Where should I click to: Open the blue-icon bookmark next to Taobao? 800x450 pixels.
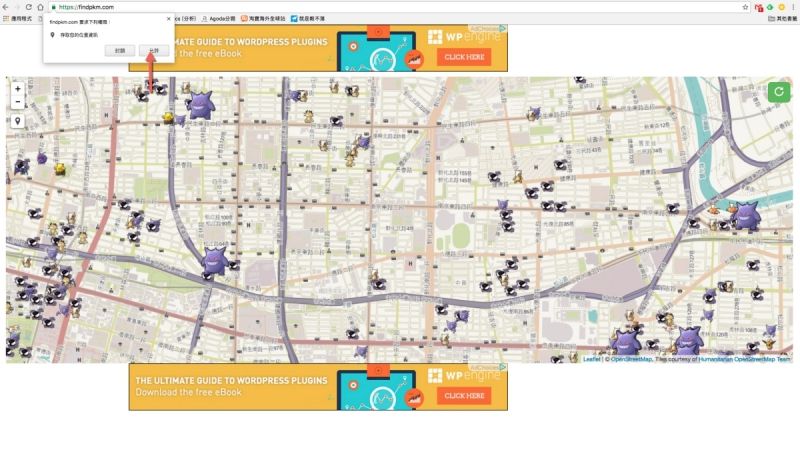pyautogui.click(x=308, y=18)
